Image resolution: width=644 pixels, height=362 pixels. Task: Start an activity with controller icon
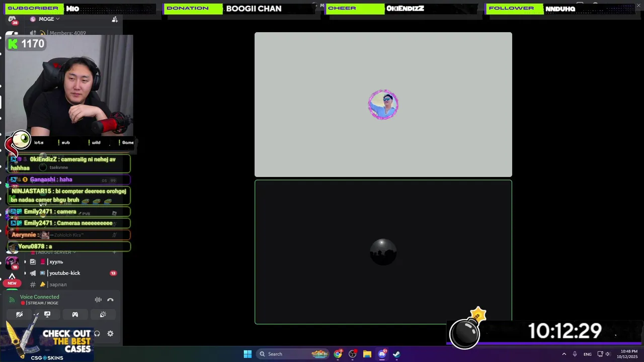pyautogui.click(x=75, y=314)
